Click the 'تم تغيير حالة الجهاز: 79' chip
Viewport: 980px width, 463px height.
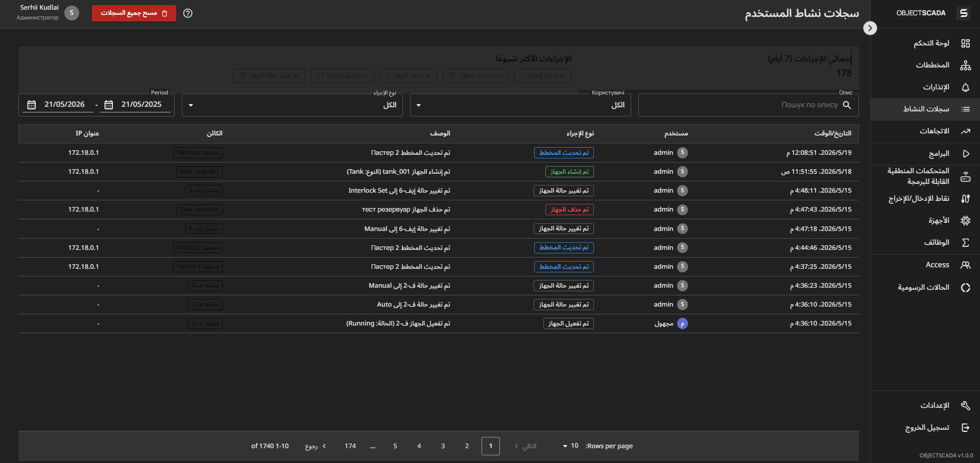coord(269,76)
